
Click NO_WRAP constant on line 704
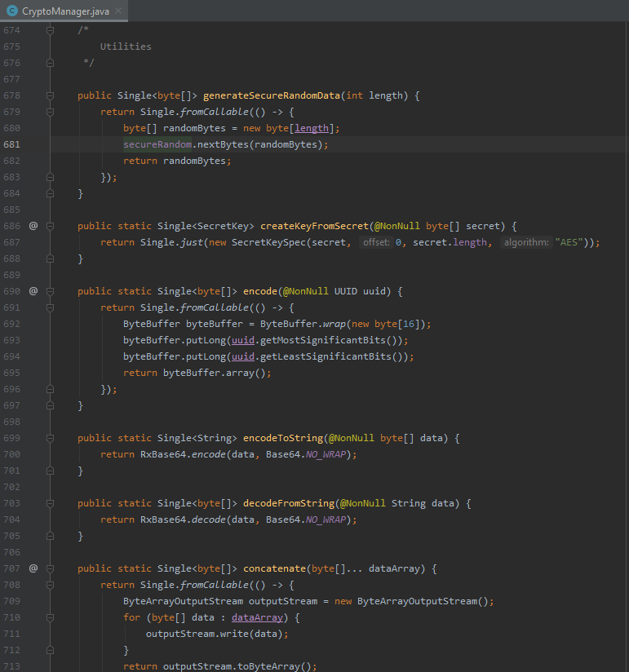click(x=326, y=519)
